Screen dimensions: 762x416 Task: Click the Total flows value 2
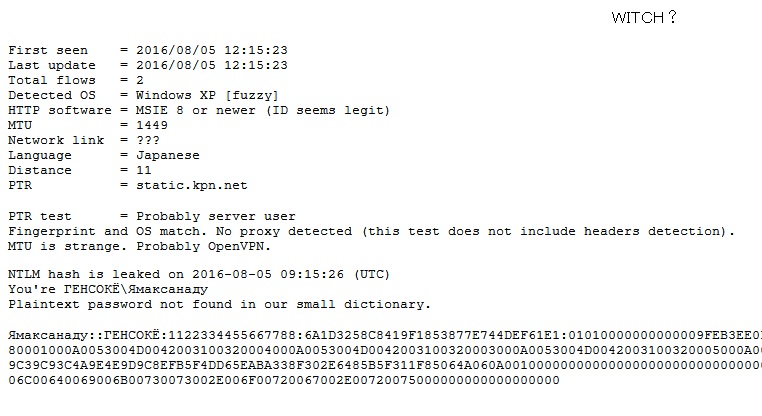pos(140,80)
